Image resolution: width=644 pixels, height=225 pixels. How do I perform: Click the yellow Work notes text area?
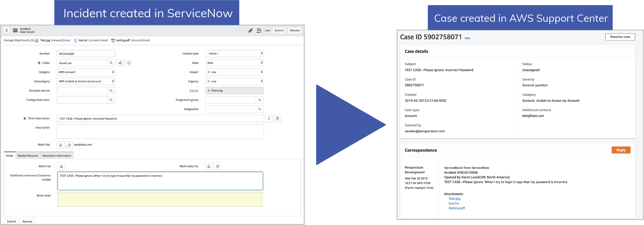(x=160, y=200)
